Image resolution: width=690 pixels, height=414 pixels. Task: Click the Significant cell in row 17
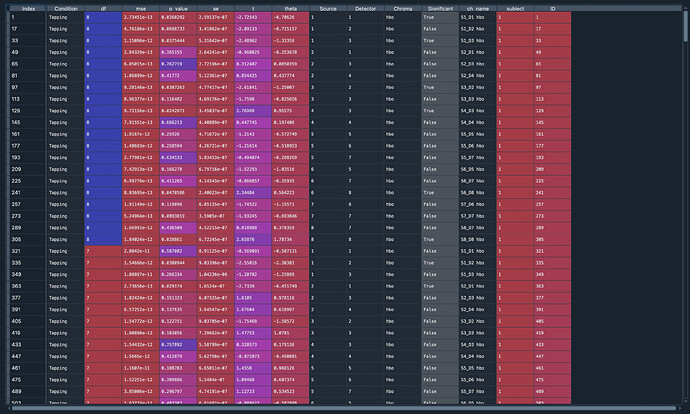[440, 29]
